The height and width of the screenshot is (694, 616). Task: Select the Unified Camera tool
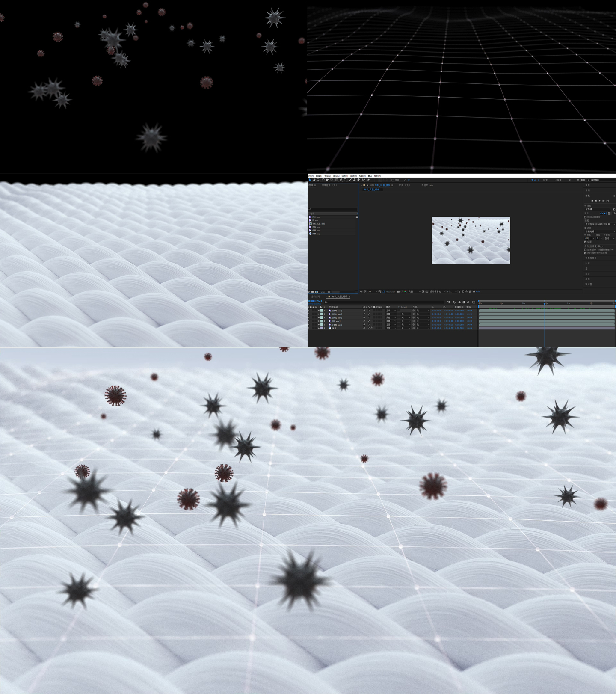[x=328, y=180]
